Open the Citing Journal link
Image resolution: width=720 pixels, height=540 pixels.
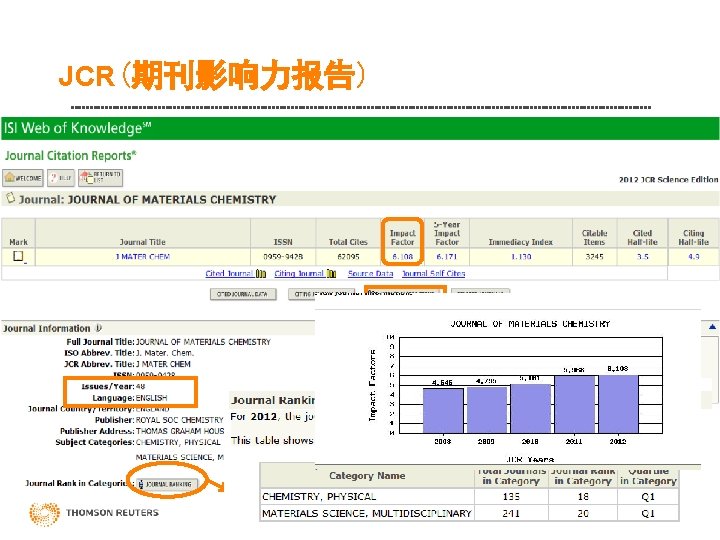coord(299,274)
